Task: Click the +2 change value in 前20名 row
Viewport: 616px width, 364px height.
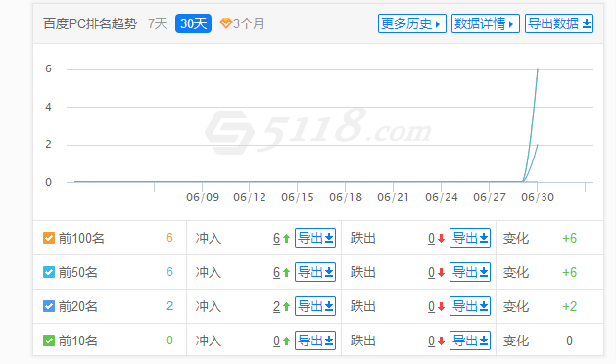Action: point(569,306)
